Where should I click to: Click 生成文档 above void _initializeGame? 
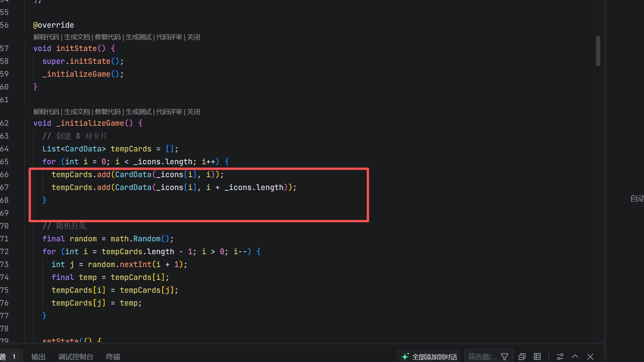pos(77,112)
